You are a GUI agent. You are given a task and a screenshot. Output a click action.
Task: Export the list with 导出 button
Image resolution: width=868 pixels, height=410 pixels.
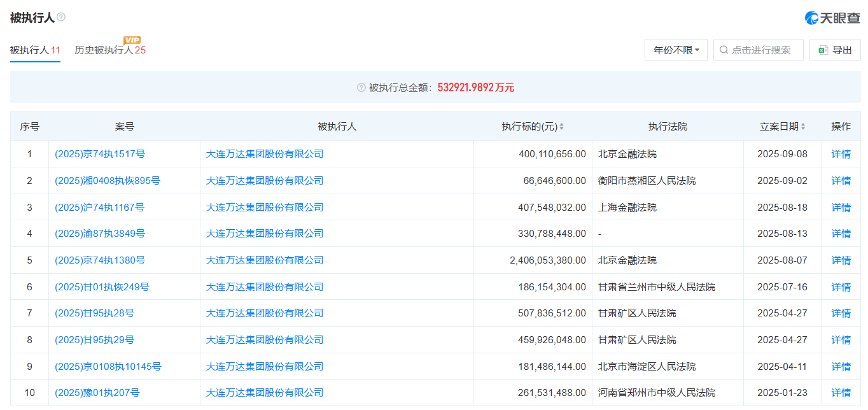point(835,50)
